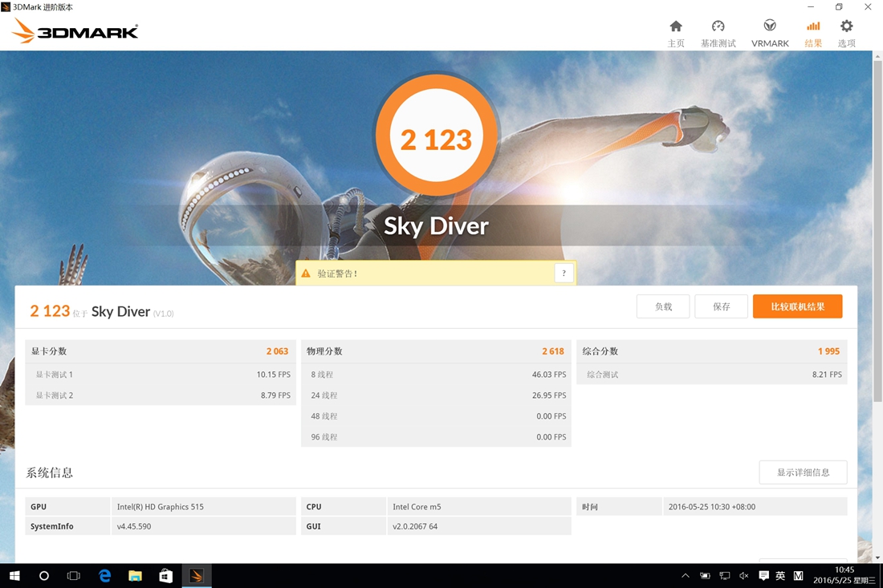Open Cortana search circle icon
The height and width of the screenshot is (588, 883).
coord(44,576)
